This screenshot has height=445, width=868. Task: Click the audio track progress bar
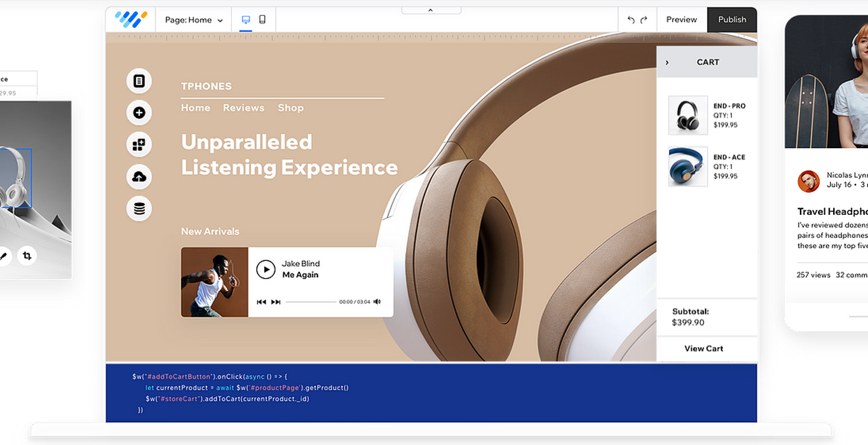tap(311, 302)
